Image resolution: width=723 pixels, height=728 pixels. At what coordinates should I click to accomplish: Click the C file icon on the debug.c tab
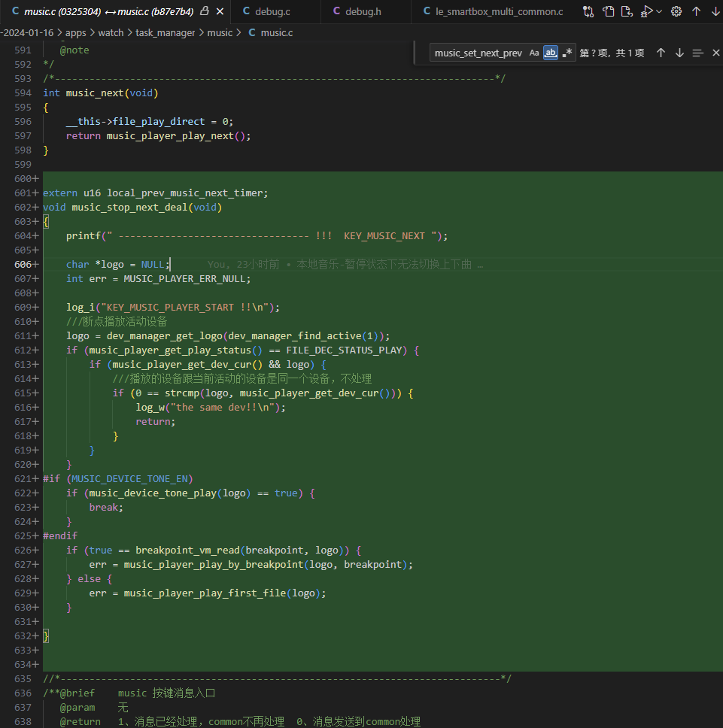[246, 11]
